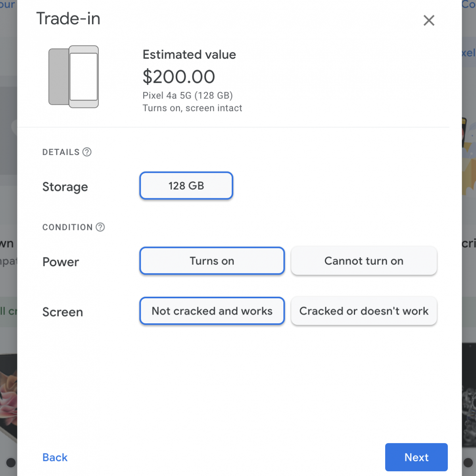Viewport: 476px width, 476px height.
Task: Click the help icon beside DETAILS
Action: 87,152
